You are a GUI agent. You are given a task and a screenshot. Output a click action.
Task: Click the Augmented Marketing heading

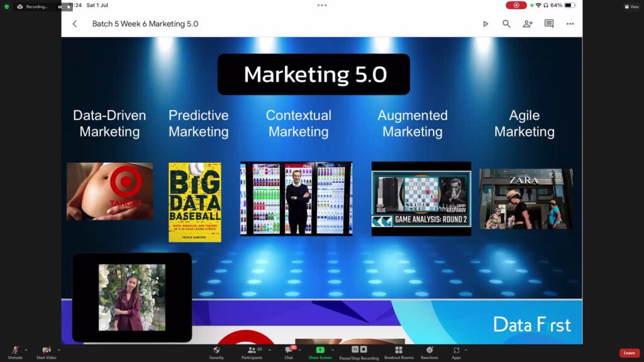[413, 123]
